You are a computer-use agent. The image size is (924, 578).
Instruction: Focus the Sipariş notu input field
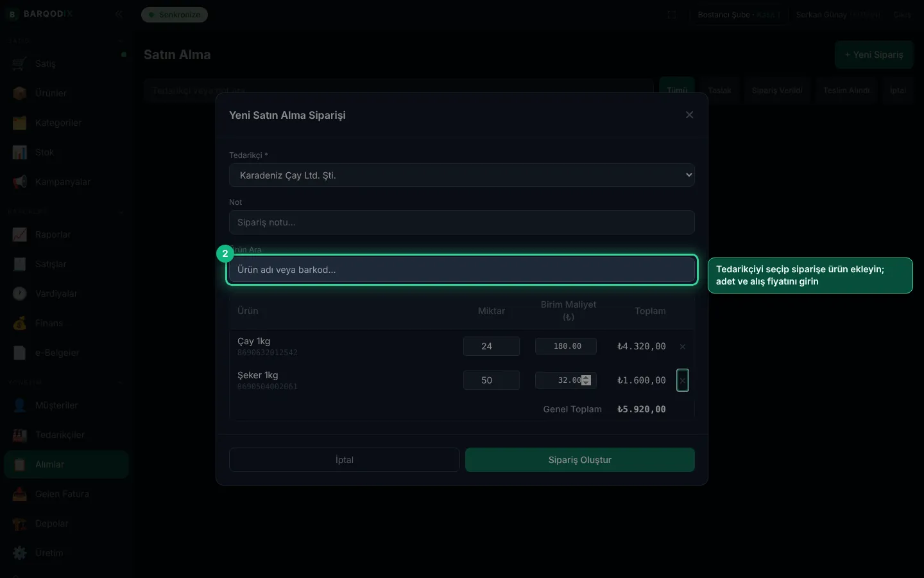pyautogui.click(x=462, y=222)
